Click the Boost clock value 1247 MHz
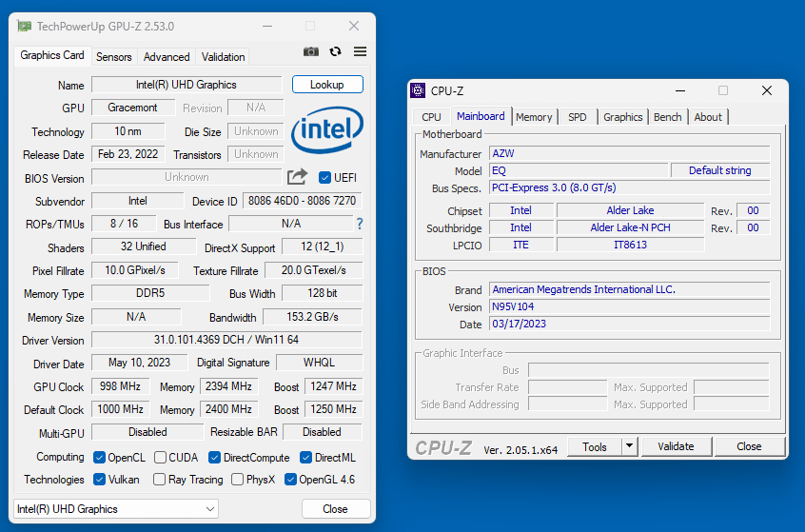 pos(334,386)
